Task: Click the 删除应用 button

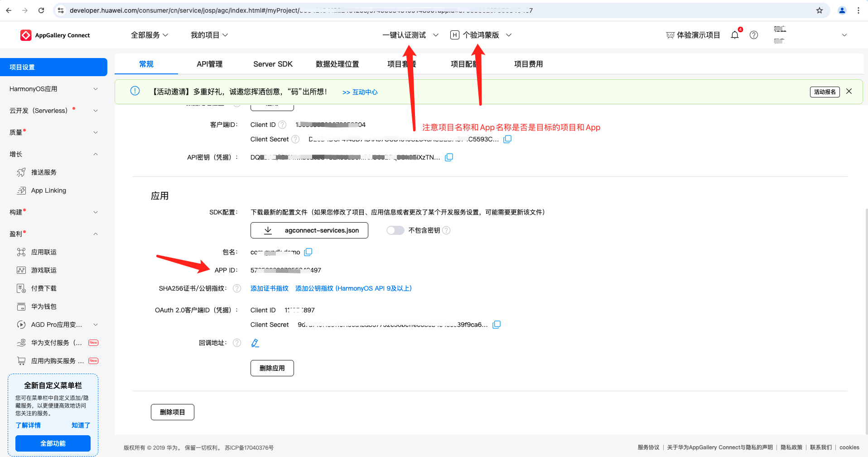Action: pyautogui.click(x=272, y=368)
